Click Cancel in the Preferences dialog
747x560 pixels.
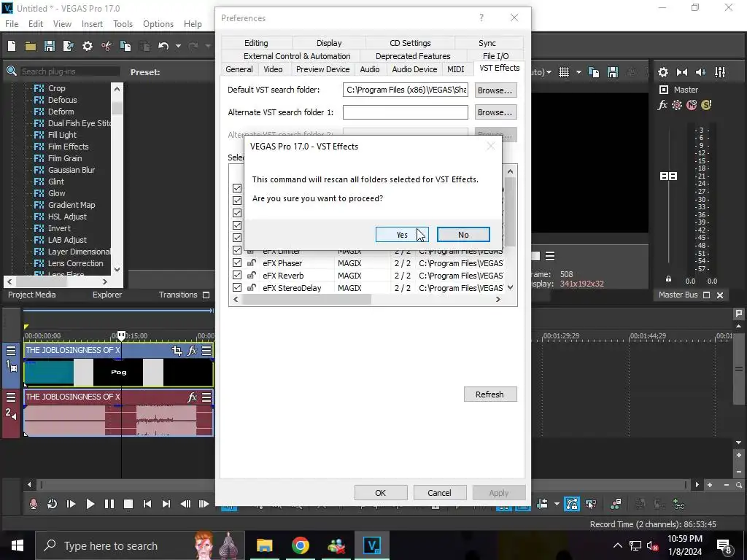coord(439,493)
